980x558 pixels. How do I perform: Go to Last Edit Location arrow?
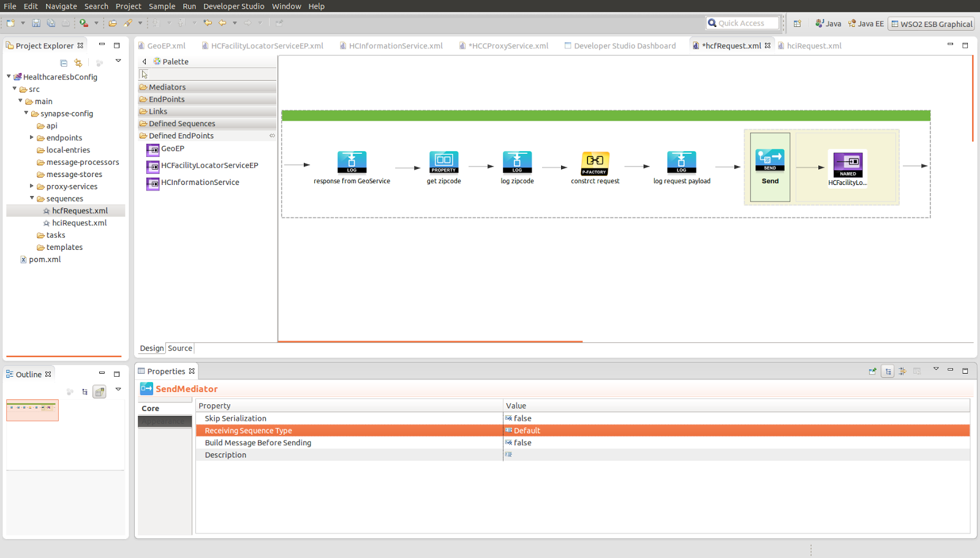[208, 23]
